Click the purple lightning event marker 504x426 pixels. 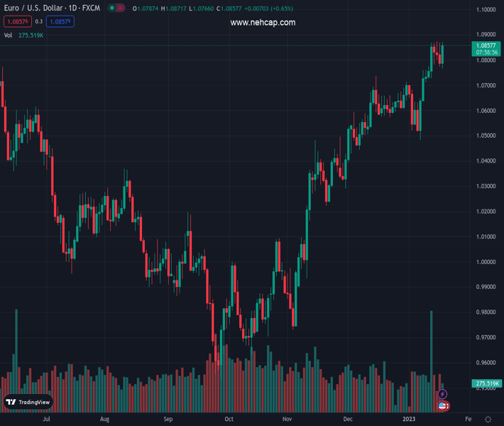tap(442, 394)
